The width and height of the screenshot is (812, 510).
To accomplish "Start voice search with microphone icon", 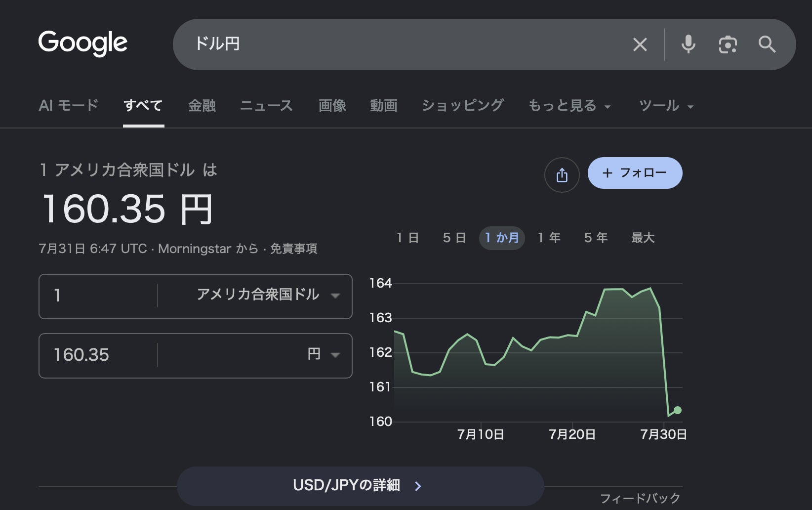I will pos(688,44).
